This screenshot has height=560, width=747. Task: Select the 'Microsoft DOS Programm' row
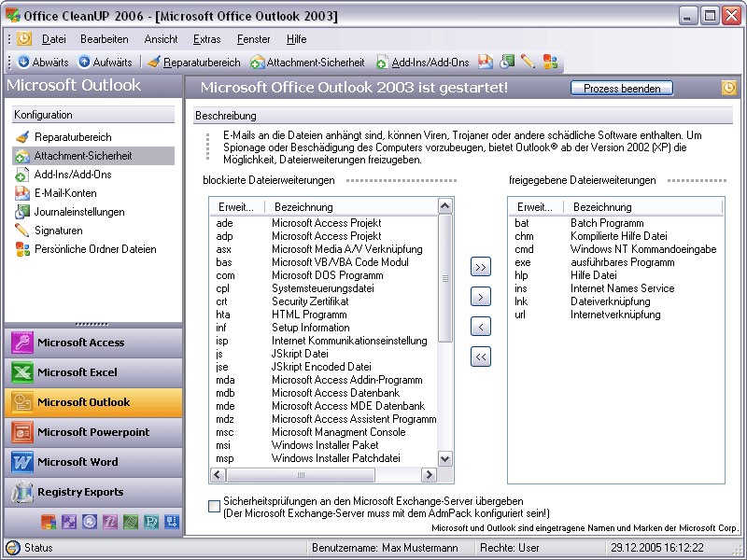pos(323,275)
